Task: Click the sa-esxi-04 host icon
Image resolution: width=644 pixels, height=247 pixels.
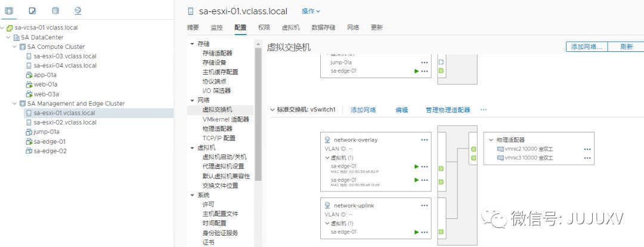Action: click(x=29, y=66)
